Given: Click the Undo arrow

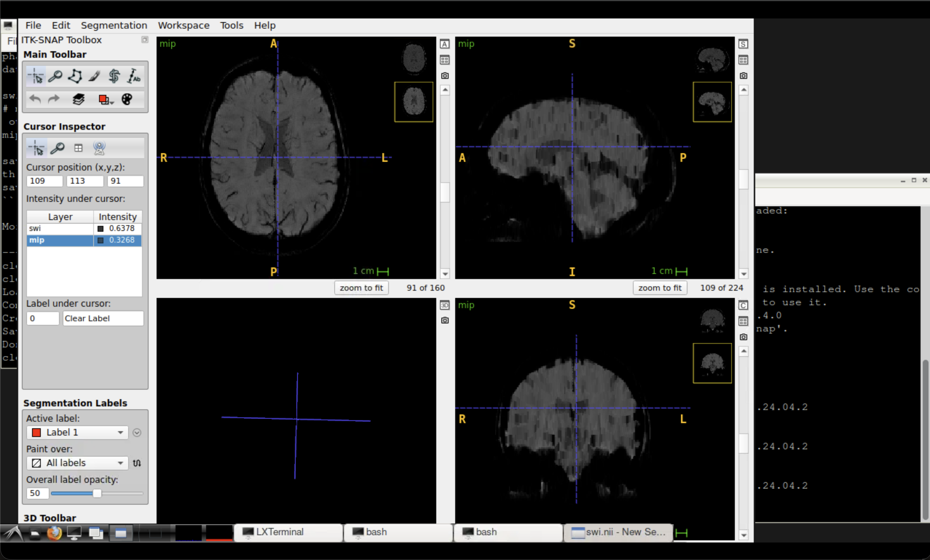Looking at the screenshot, I should click(x=35, y=99).
